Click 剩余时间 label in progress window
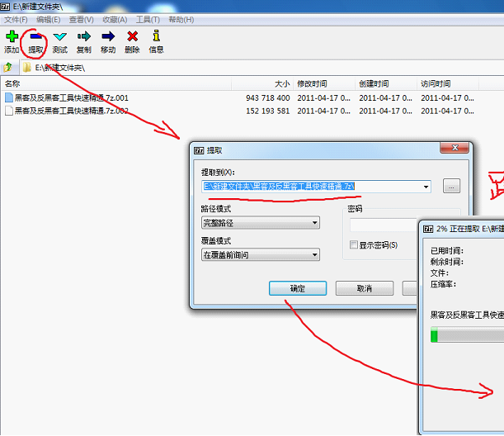Viewport: 504px width, 436px height. click(x=447, y=262)
